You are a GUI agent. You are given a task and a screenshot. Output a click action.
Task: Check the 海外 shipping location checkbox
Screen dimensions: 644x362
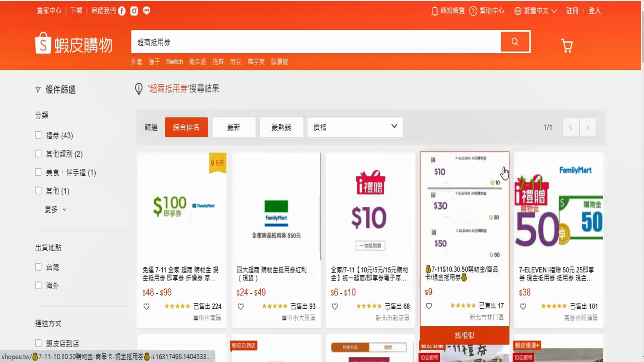(x=38, y=286)
